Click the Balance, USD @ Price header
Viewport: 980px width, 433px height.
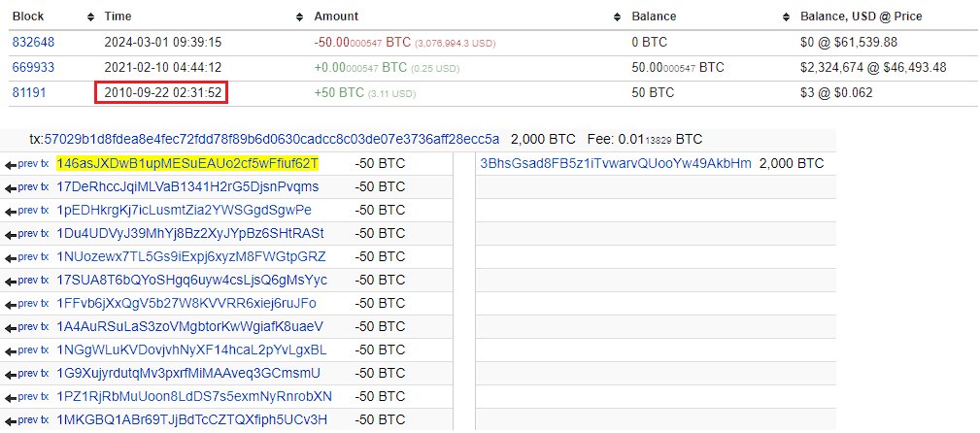click(x=861, y=17)
